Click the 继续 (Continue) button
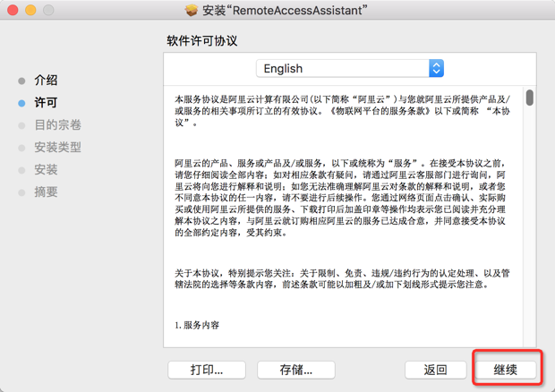The height and width of the screenshot is (392, 555). [x=506, y=370]
